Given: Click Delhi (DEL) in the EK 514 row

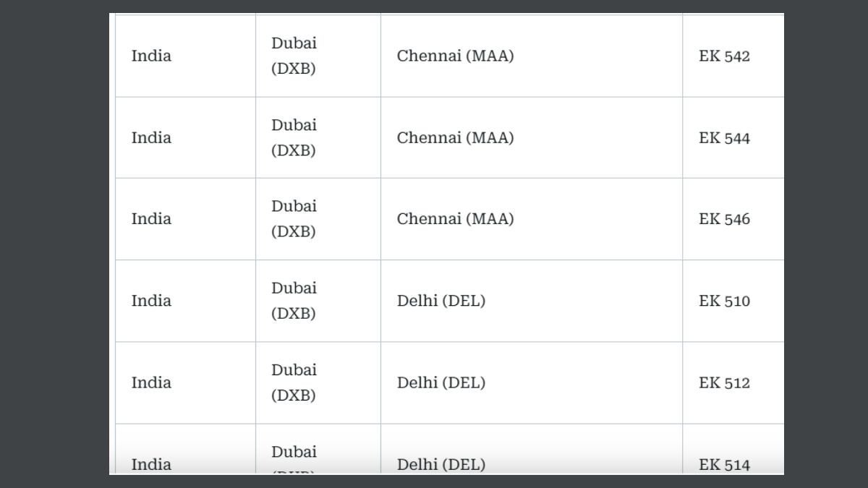Looking at the screenshot, I should click(x=441, y=465).
